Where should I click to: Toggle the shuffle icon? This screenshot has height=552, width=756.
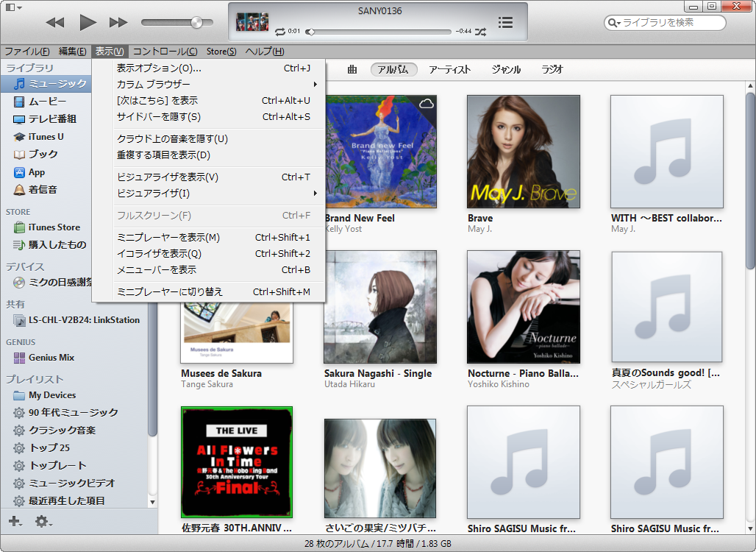(x=481, y=32)
